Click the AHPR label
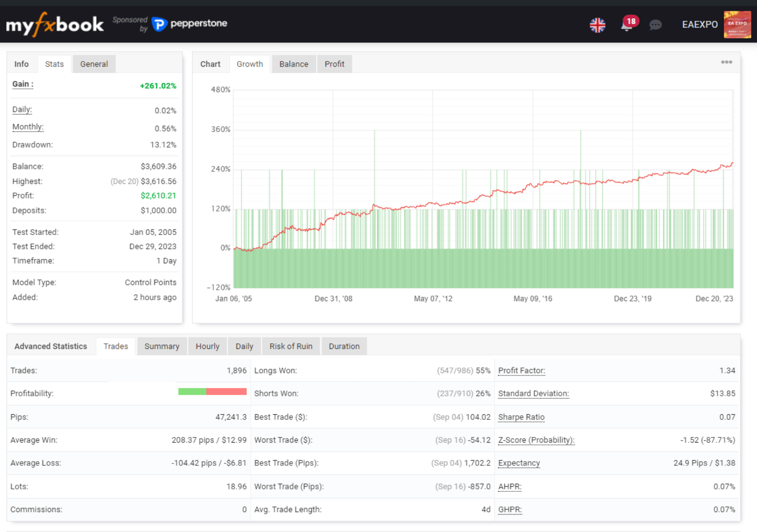 510,487
